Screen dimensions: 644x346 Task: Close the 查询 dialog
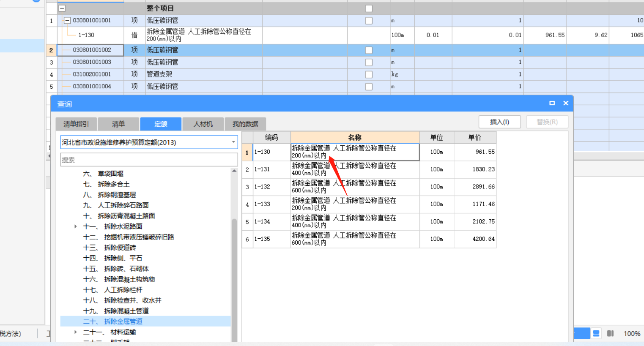[x=566, y=103]
